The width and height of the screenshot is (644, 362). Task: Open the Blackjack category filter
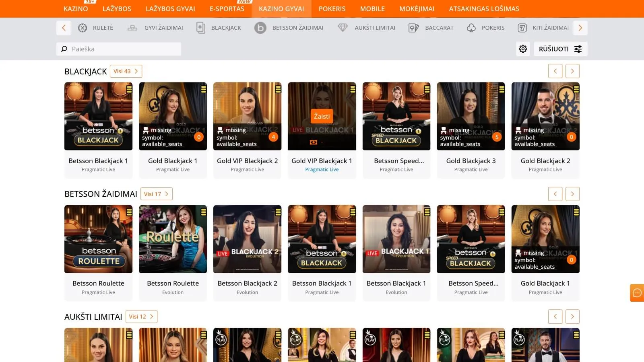[x=219, y=28]
